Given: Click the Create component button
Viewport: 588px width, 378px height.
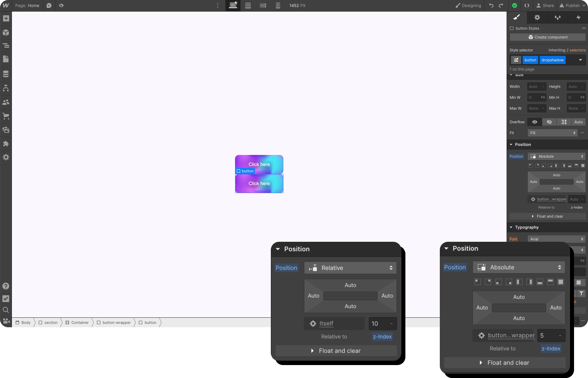Looking at the screenshot, I should 547,37.
